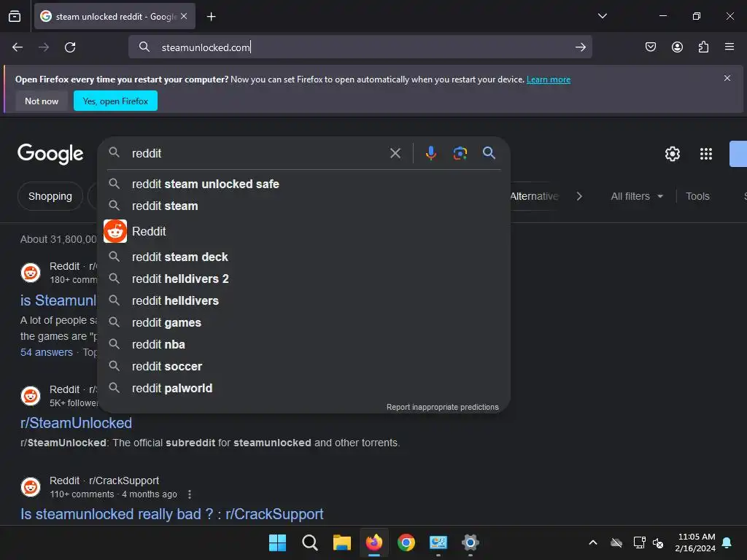Image resolution: width=747 pixels, height=560 pixels.
Task: Select the Alternative filter chip
Action: tap(534, 196)
